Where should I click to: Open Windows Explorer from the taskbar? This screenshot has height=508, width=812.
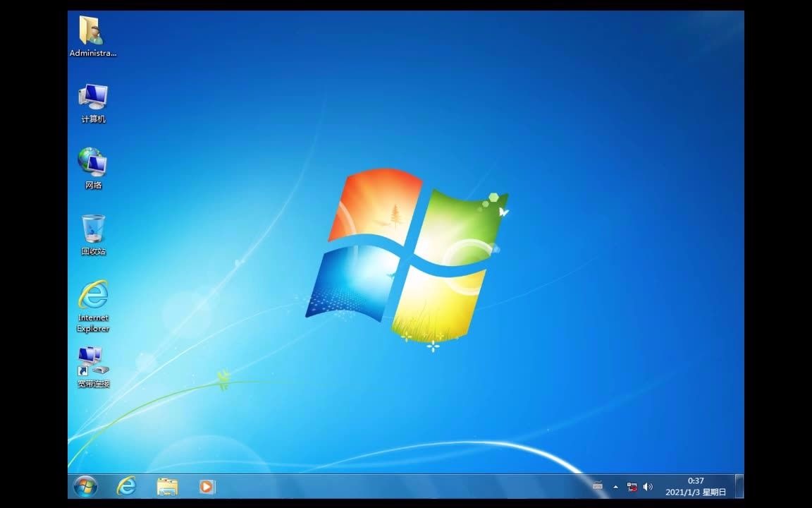point(167,487)
